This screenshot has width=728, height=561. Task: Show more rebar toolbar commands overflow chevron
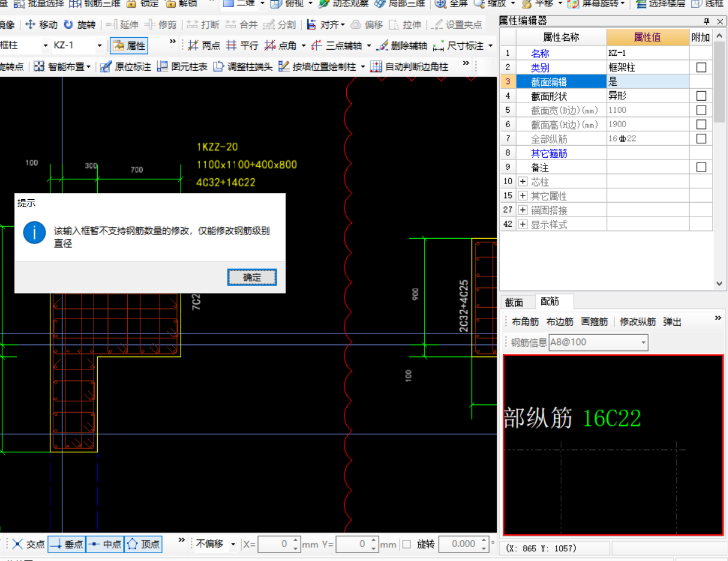click(718, 318)
